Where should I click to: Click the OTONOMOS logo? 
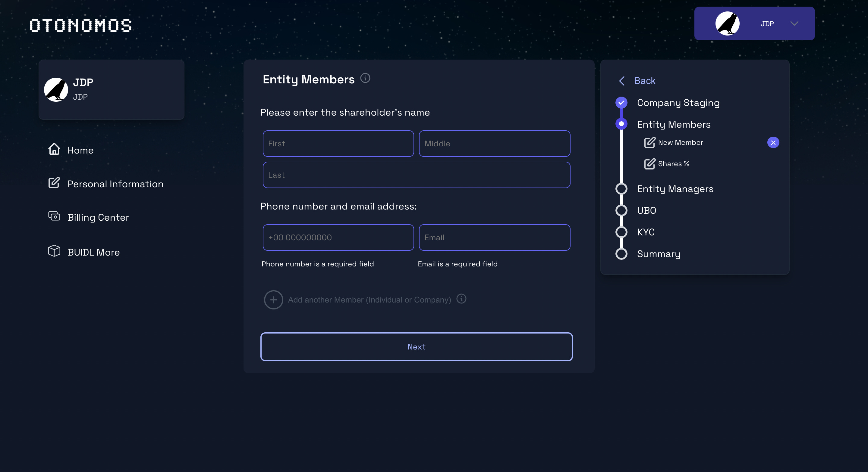(80, 26)
